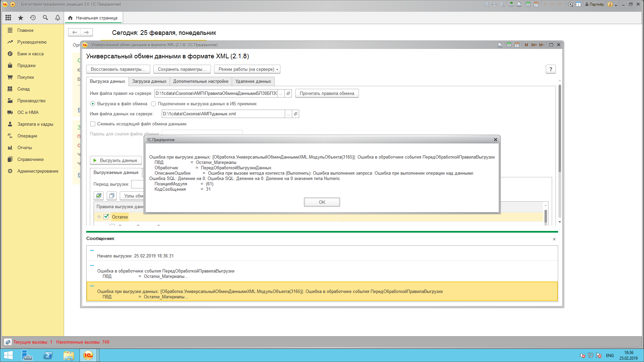Select the Начало выгрузки message row
This screenshot has height=362, width=644.
322,253
